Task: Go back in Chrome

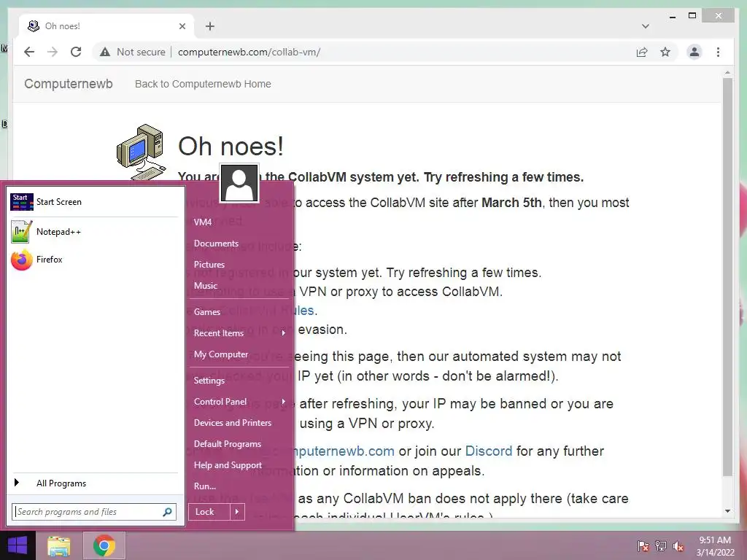Action: [x=29, y=52]
